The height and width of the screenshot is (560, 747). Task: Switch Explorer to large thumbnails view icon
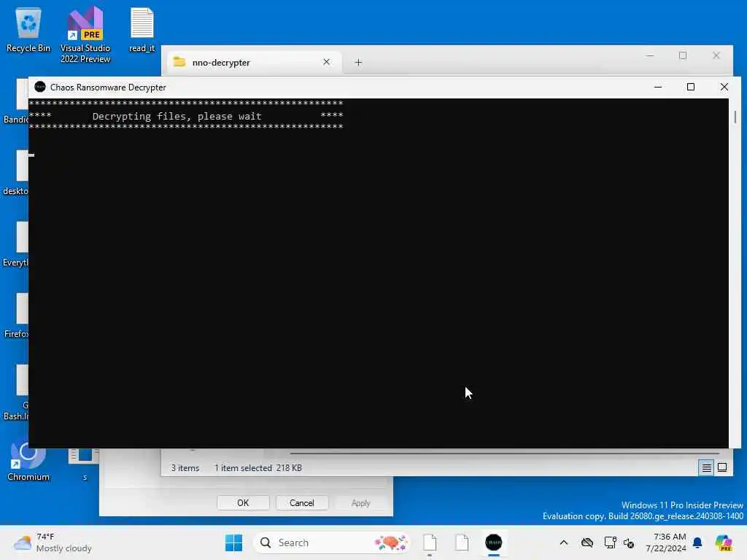click(722, 467)
